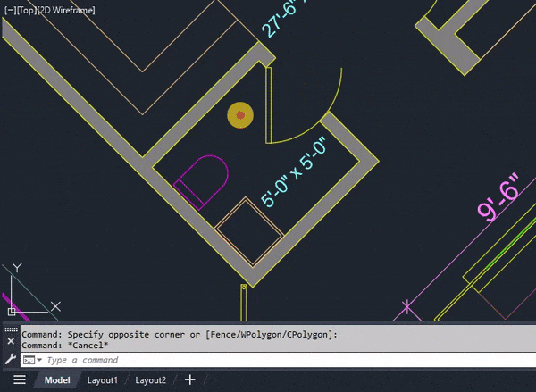Expand recent commands dropdown arrow

tap(39, 360)
